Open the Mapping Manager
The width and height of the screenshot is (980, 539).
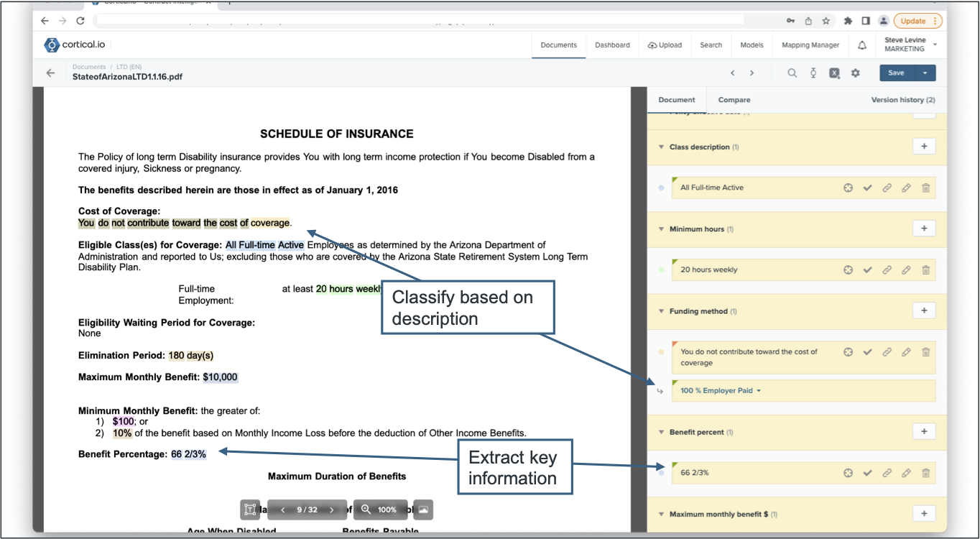tap(810, 45)
